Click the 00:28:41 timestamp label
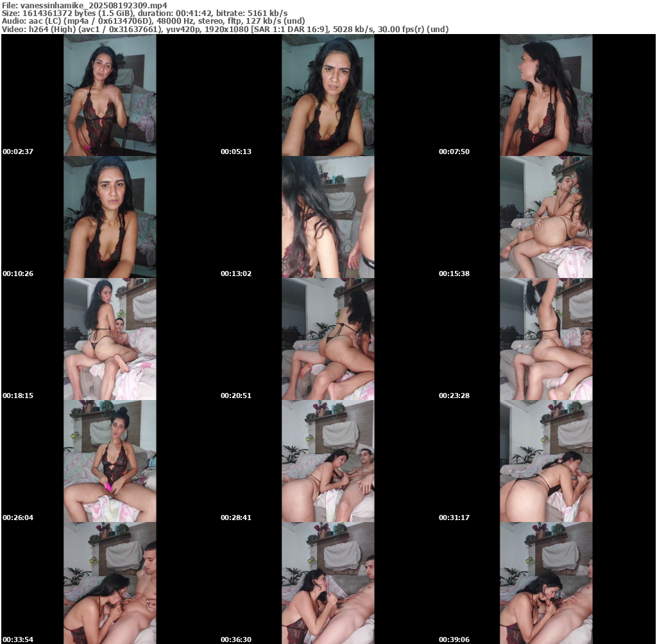Viewport: 657px width, 644px height. tap(236, 518)
